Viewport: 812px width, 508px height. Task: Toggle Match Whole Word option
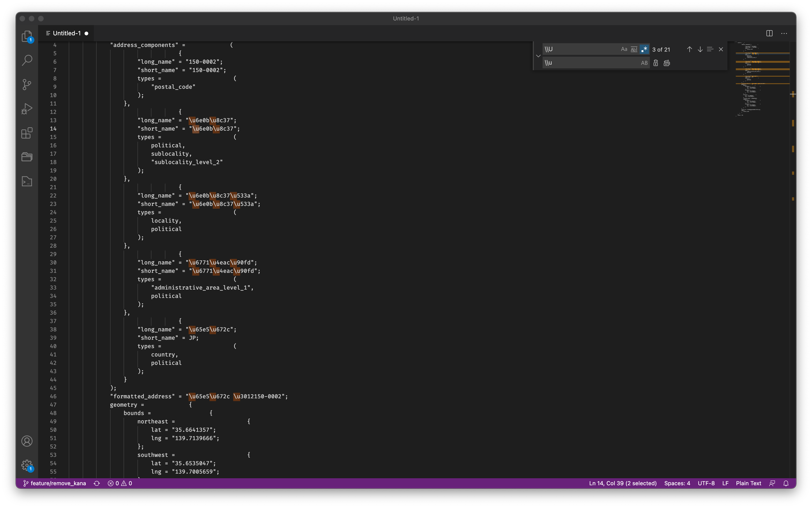[x=634, y=49]
